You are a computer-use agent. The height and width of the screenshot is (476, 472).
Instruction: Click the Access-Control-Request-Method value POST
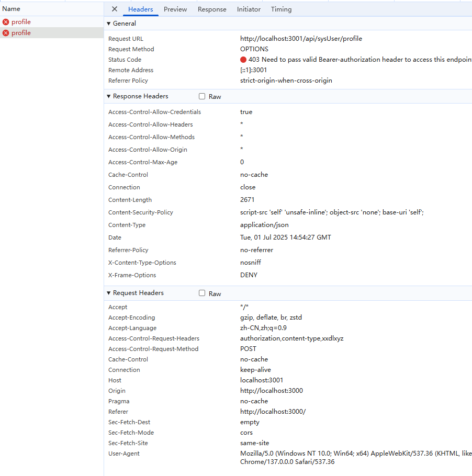[248, 349]
